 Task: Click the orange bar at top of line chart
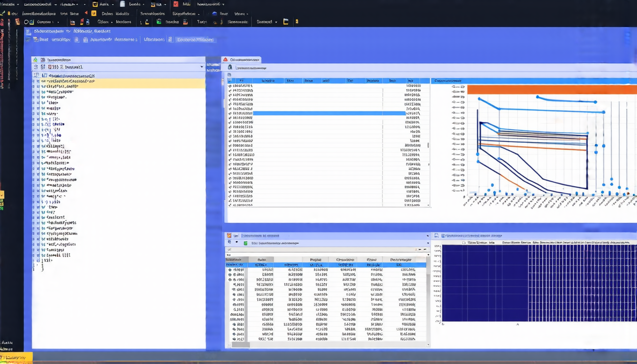[x=552, y=90]
